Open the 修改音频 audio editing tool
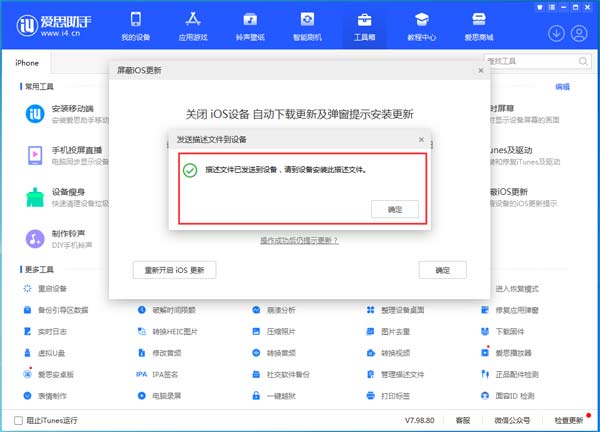Viewport: 600px width, 432px height. click(x=160, y=353)
